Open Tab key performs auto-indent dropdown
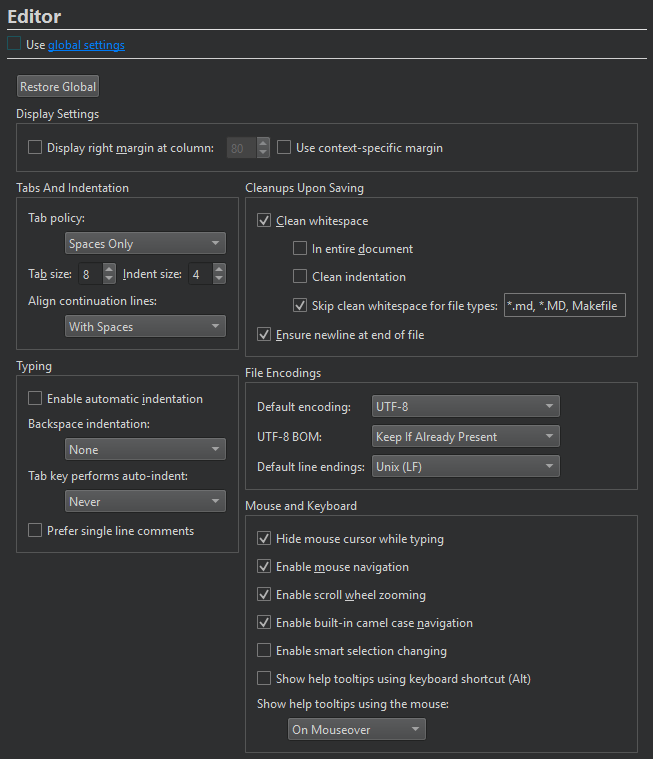 pos(145,502)
